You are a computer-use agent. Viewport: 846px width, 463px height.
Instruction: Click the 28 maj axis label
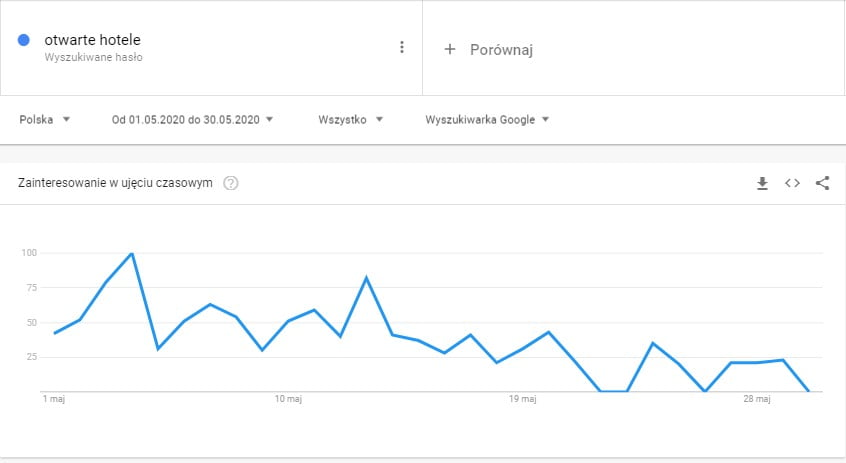pyautogui.click(x=756, y=399)
